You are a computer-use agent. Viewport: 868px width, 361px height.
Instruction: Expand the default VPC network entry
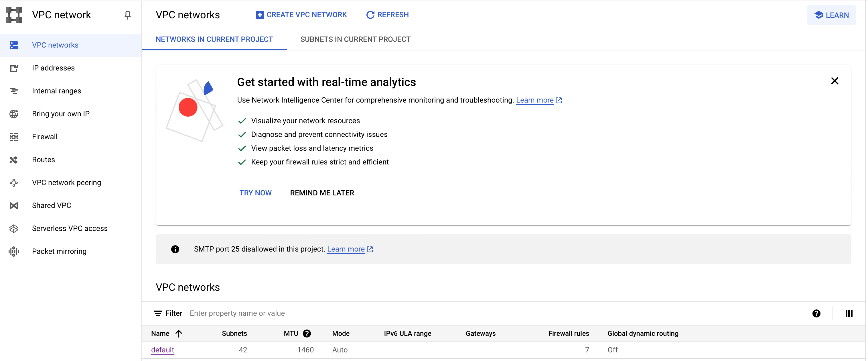[x=162, y=350]
